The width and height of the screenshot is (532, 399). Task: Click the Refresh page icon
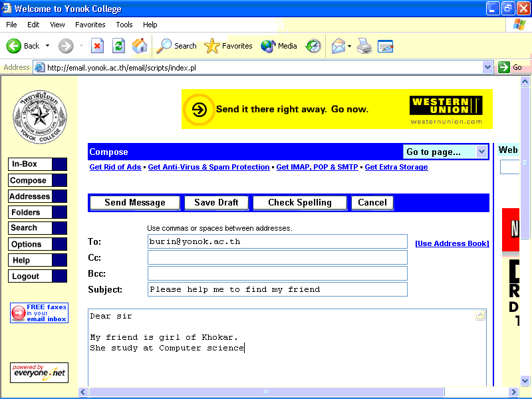(118, 46)
